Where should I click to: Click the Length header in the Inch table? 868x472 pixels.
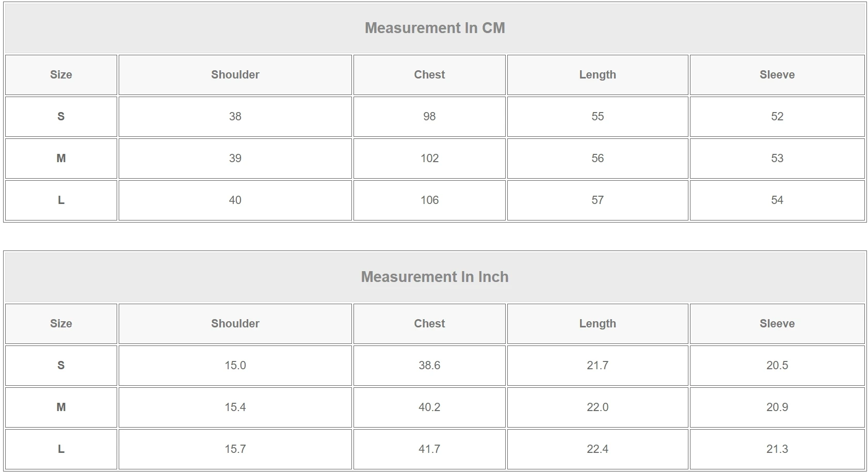click(x=597, y=324)
